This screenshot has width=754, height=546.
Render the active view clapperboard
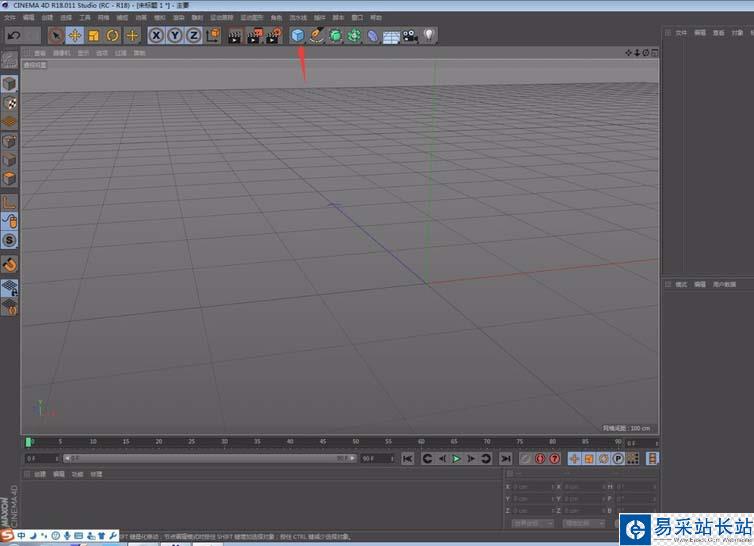coord(235,36)
